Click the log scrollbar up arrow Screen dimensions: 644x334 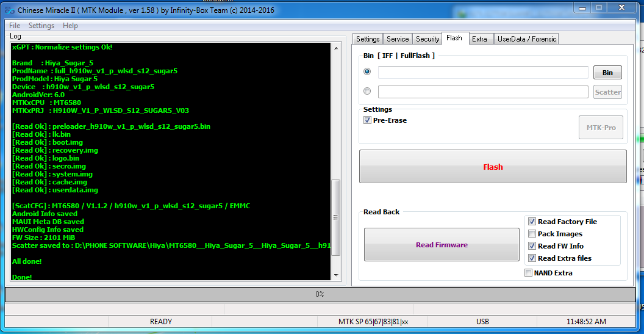[336, 48]
